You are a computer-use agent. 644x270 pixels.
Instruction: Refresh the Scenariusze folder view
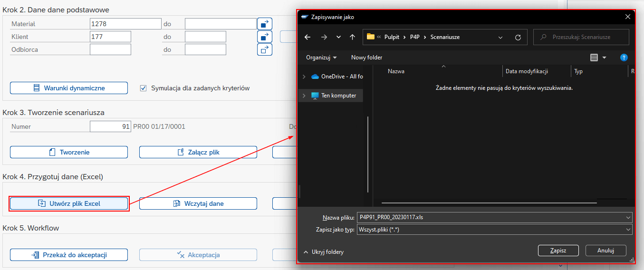pos(518,37)
